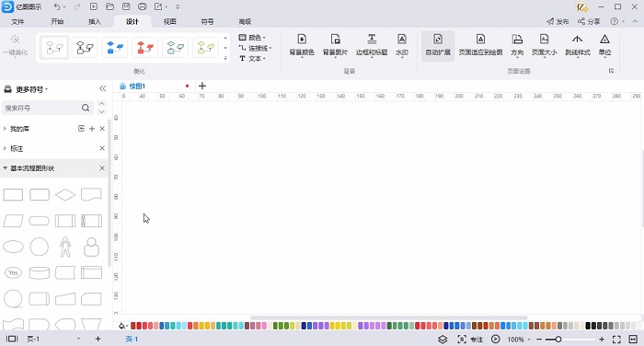Open the 背景颜色 background color tool
The height and width of the screenshot is (346, 644).
302,45
